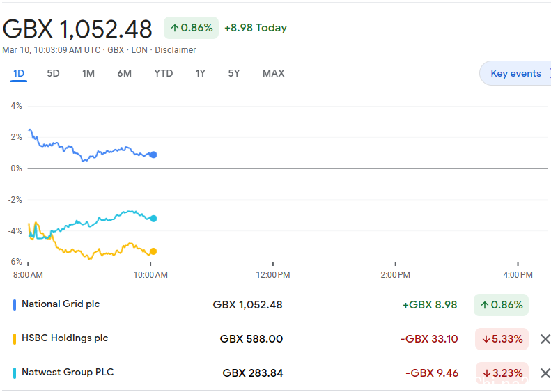This screenshot has height=392, width=551.
Task: Remove Natwest Group PLC comparison
Action: pos(545,373)
